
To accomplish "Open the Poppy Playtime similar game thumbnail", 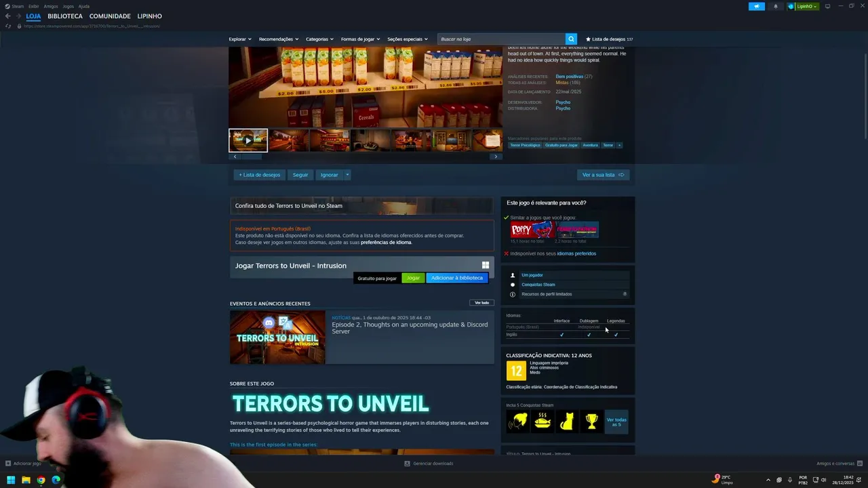I will pyautogui.click(x=532, y=230).
